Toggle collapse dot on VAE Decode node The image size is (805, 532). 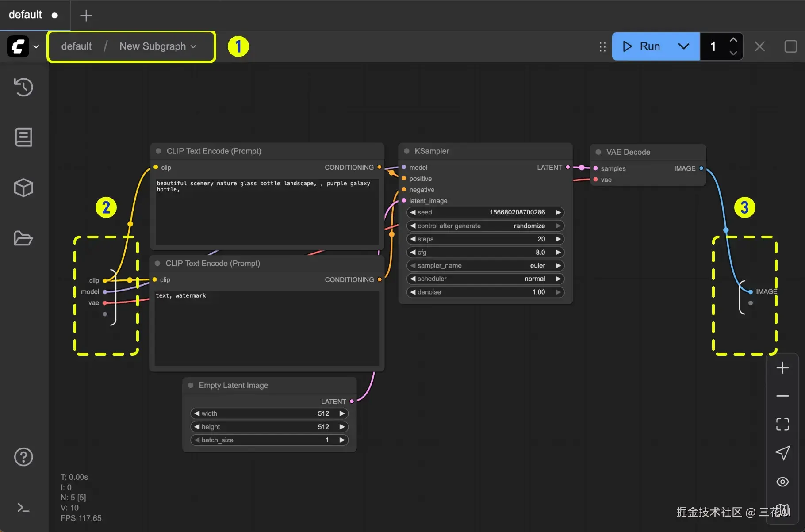pyautogui.click(x=598, y=152)
